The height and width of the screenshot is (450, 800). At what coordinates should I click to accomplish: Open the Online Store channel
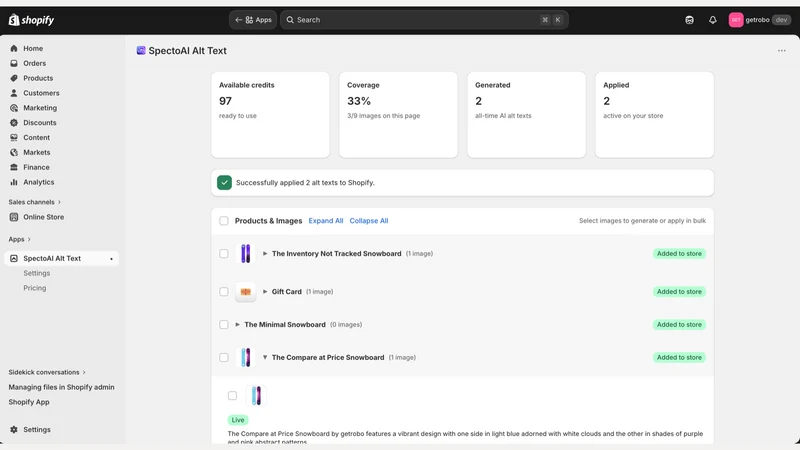tap(43, 217)
